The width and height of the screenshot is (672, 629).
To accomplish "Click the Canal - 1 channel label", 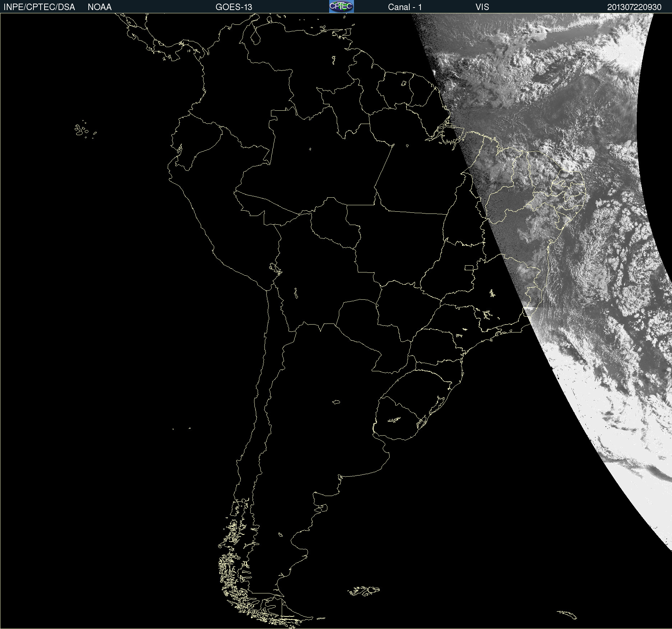I will click(405, 7).
